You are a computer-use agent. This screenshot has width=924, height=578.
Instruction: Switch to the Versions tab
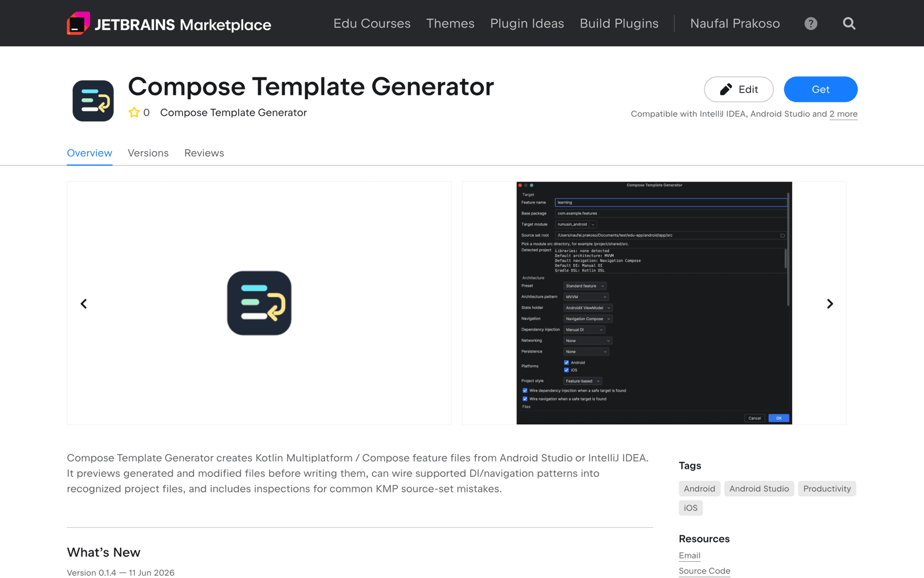point(148,153)
